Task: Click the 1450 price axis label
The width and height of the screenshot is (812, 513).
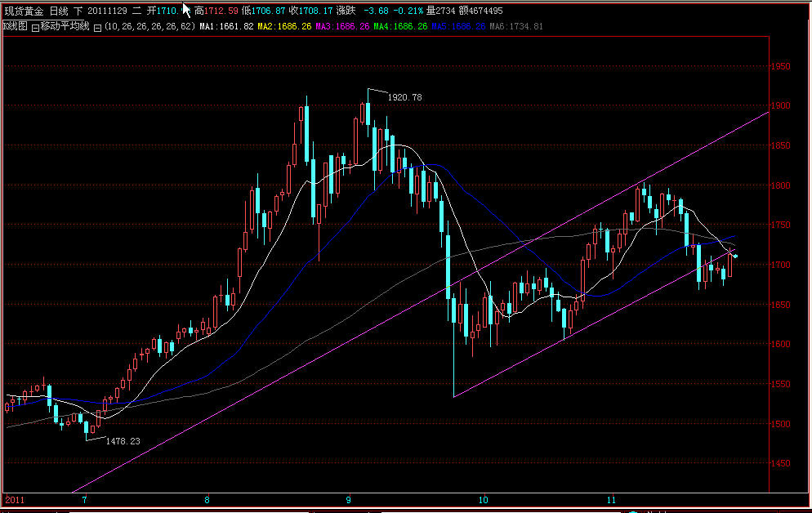Action: point(780,463)
